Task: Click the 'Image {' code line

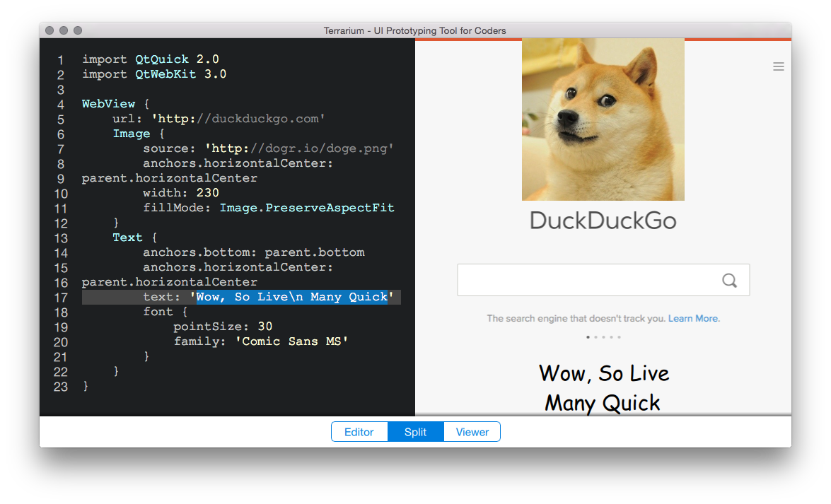Action: (x=139, y=134)
